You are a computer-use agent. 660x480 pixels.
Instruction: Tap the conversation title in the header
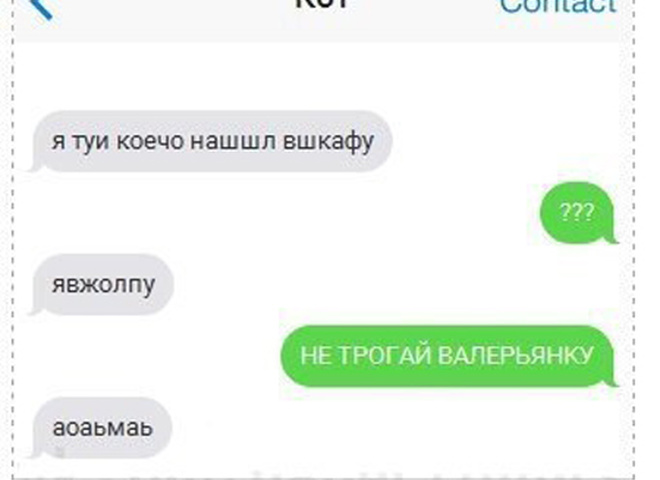pos(322,4)
